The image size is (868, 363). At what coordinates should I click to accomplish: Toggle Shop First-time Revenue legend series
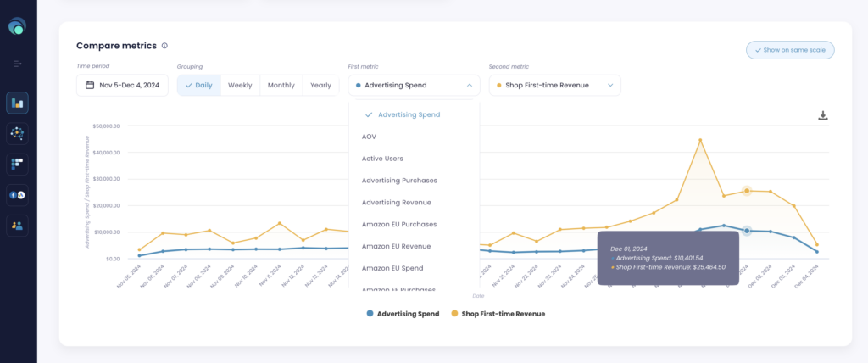click(498, 314)
